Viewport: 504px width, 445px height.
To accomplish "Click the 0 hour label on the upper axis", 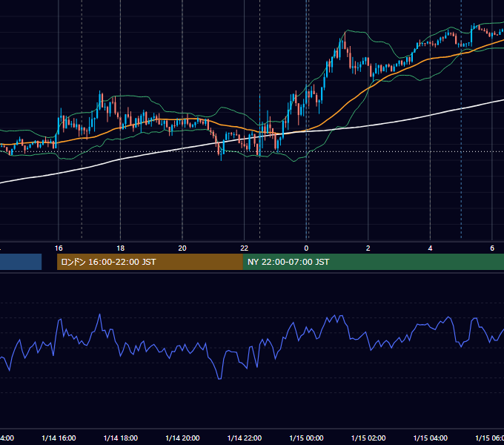I will coord(306,248).
